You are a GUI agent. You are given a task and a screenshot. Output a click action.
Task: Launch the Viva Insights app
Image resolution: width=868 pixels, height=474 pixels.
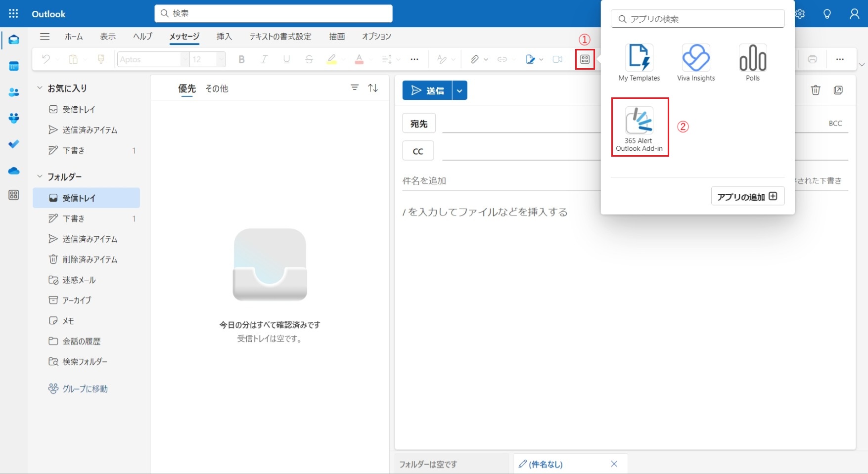click(695, 63)
